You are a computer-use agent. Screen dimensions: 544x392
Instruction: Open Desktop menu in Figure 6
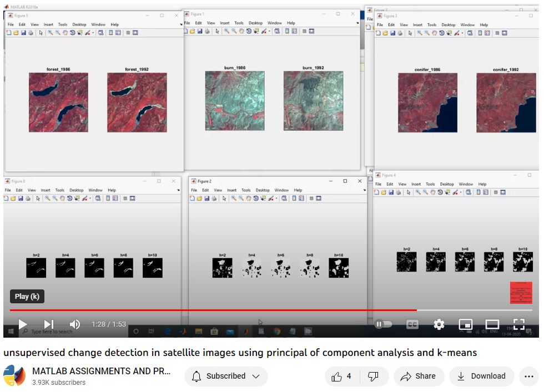77,190
